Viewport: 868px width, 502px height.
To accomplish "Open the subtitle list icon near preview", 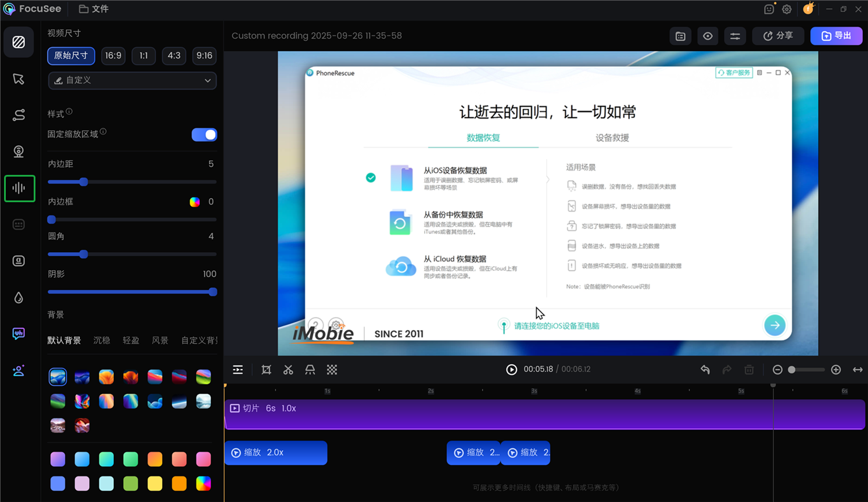I will tap(680, 36).
